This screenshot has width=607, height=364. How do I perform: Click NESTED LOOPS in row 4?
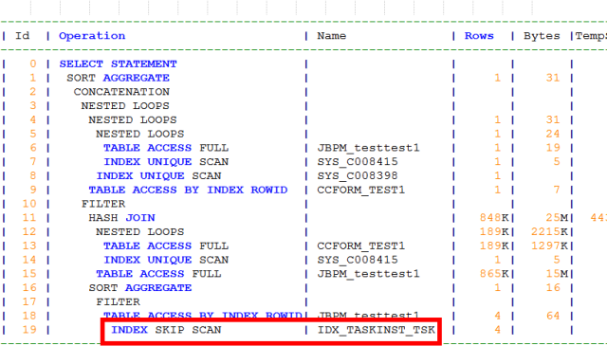[133, 120]
